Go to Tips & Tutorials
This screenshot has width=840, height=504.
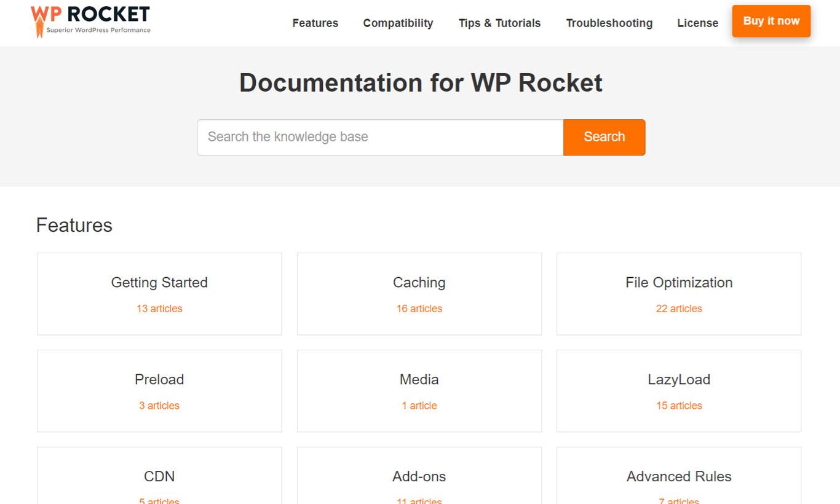tap(499, 23)
